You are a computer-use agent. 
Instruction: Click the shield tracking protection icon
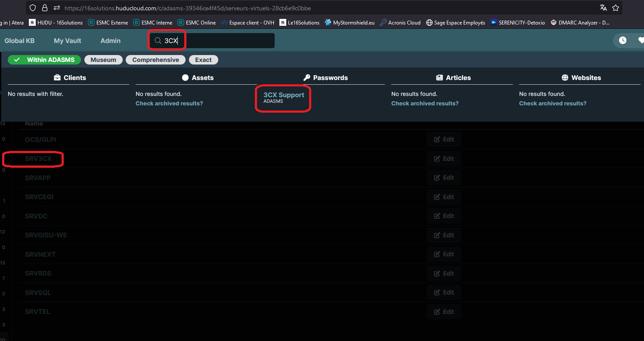coord(33,8)
